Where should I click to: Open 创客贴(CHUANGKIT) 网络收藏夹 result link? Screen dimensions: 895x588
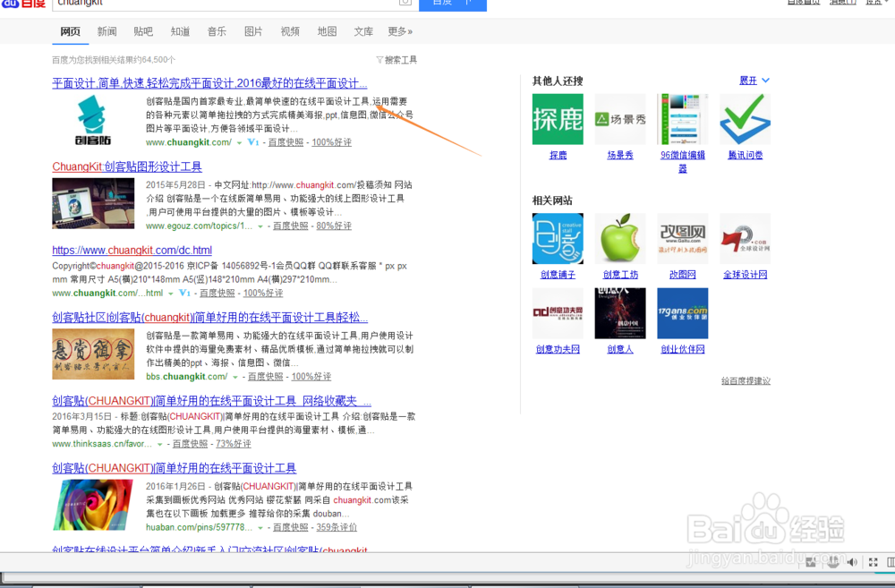pyautogui.click(x=212, y=401)
